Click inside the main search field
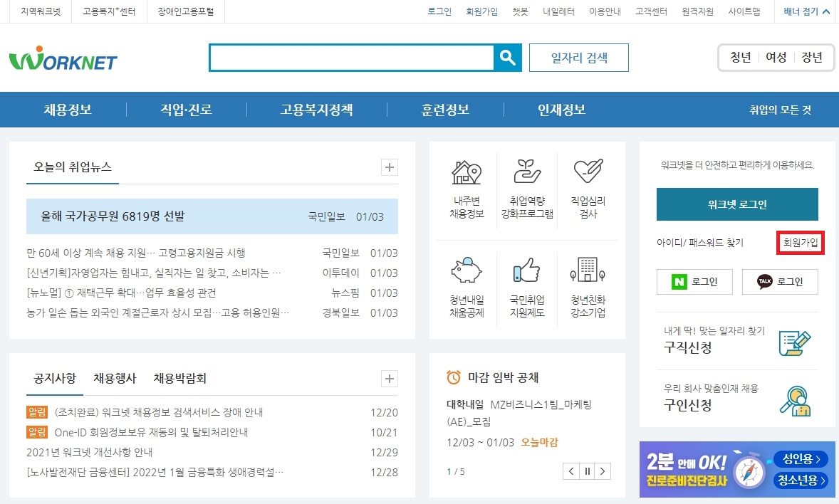 (352, 58)
